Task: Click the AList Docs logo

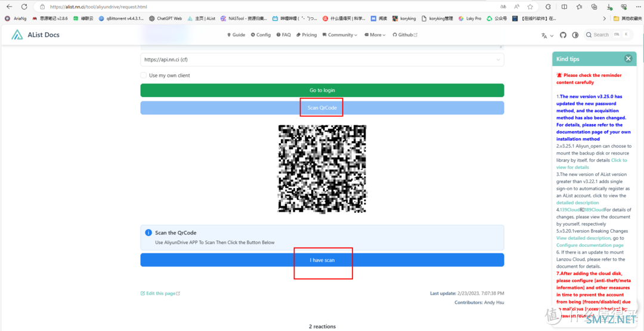Action: pos(36,35)
